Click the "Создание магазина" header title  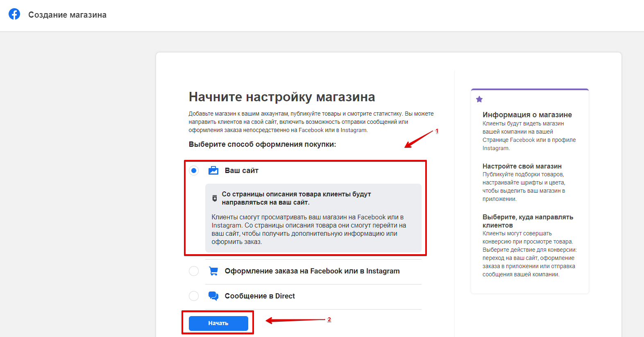tap(67, 15)
